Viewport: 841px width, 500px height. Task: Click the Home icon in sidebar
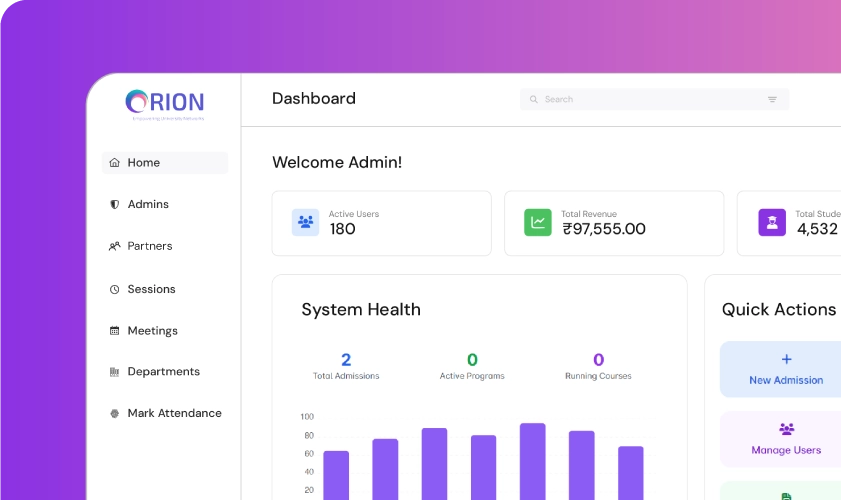[115, 163]
